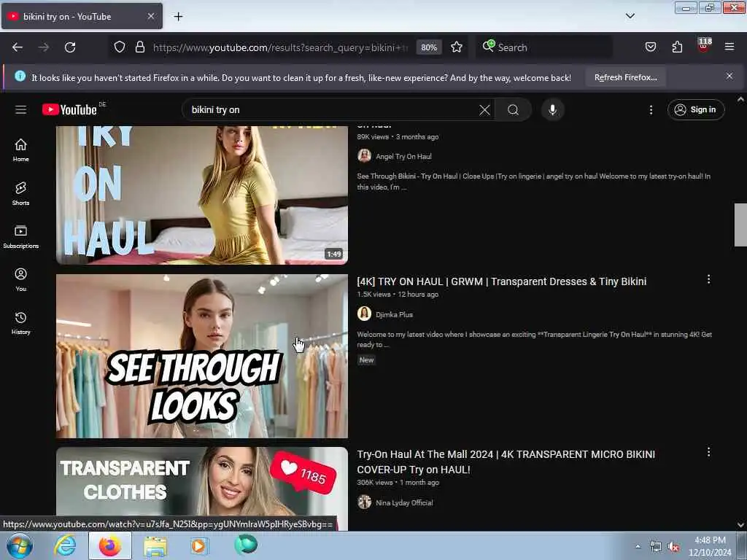This screenshot has width=747, height=560.
Task: Go back with the browser back arrow
Action: pos(18,47)
